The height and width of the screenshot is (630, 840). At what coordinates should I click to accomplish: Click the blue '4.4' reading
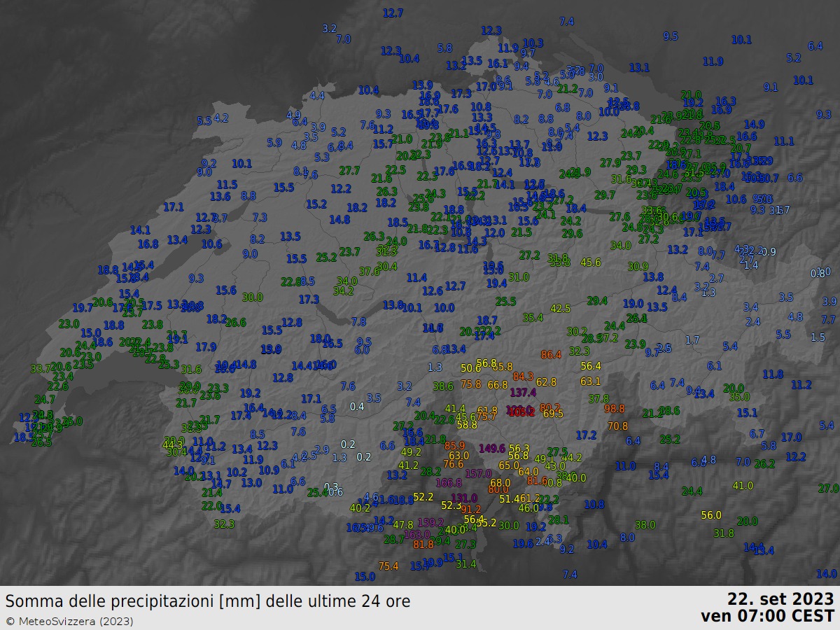point(317,95)
